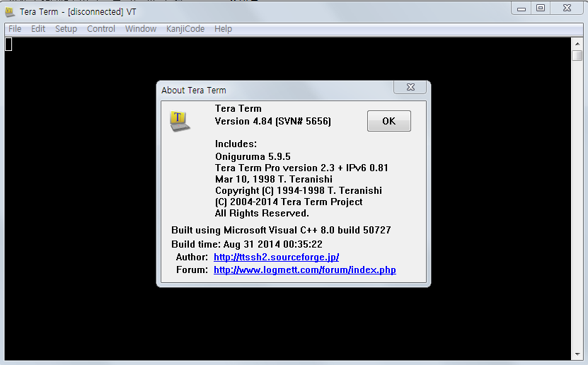Open the Control menu
This screenshot has width=588, height=365.
[x=101, y=29]
